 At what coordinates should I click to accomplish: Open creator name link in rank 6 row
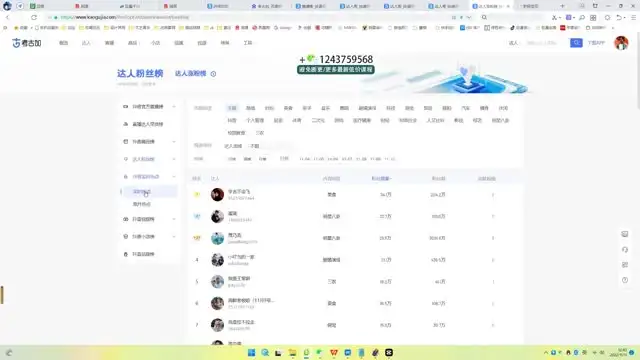click(251, 300)
